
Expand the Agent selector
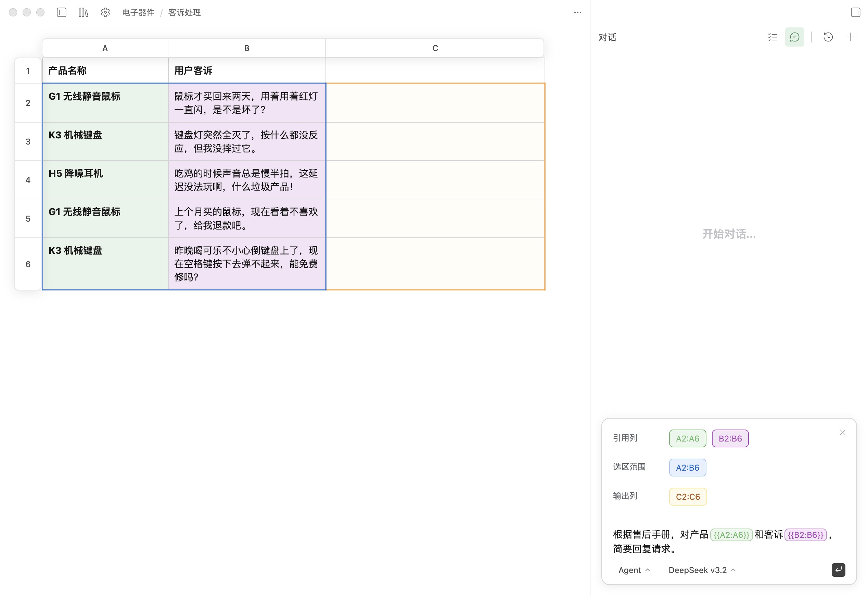pyautogui.click(x=634, y=570)
